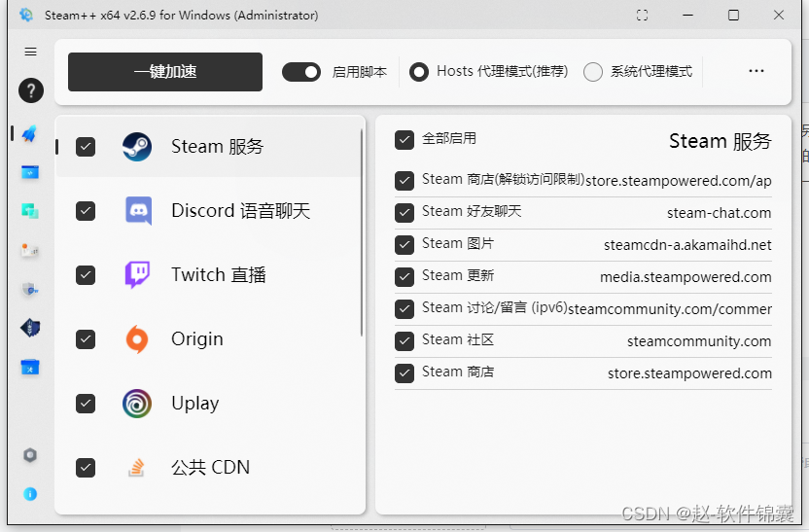This screenshot has width=809, height=532.
Task: Select 公共 CDN in service list
Action: (210, 468)
